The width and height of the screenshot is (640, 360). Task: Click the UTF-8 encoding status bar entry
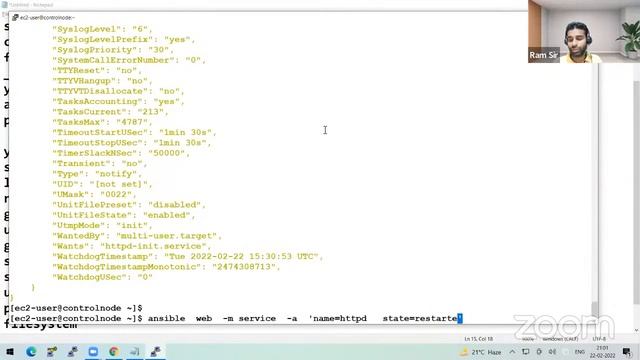point(599,339)
